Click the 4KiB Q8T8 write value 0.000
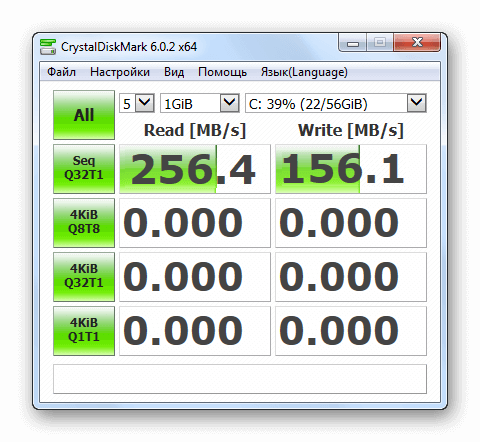This screenshot has width=480, height=442. point(351,223)
